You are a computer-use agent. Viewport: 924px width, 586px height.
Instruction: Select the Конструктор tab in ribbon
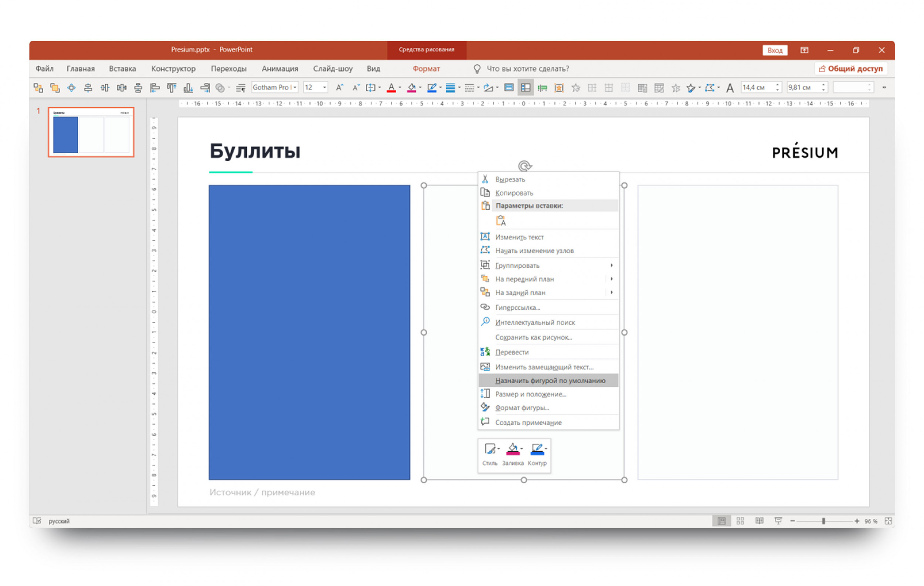tap(174, 67)
